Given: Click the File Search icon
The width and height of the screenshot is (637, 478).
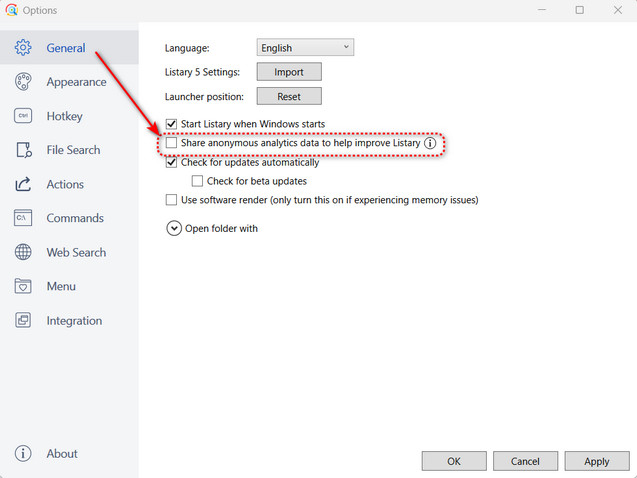Looking at the screenshot, I should point(23,150).
